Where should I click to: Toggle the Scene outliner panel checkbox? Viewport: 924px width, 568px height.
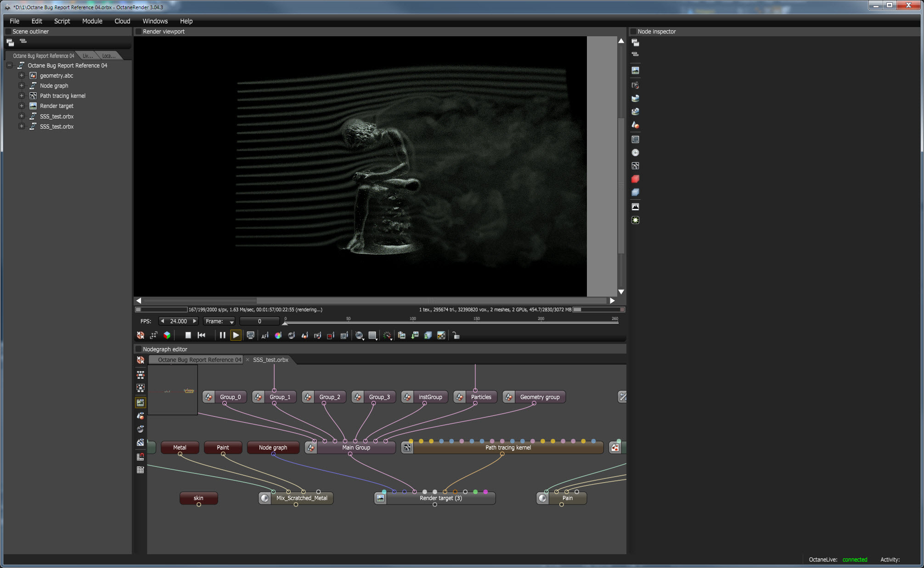[x=8, y=32]
